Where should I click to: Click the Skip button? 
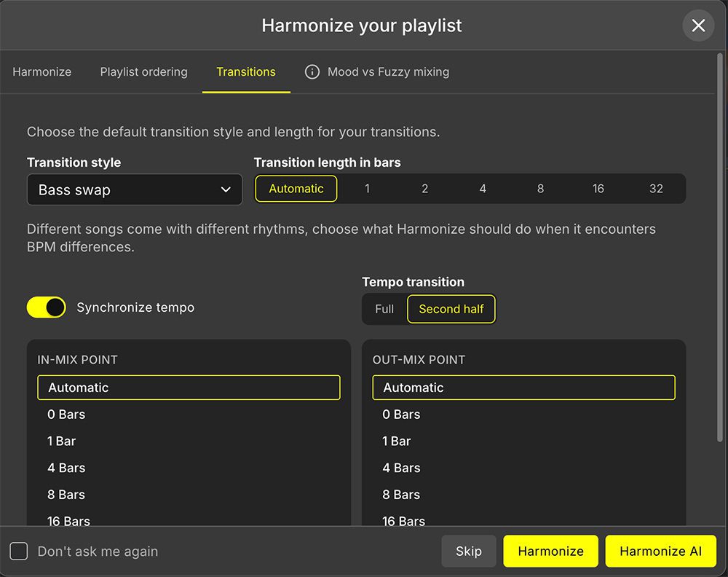pos(468,552)
